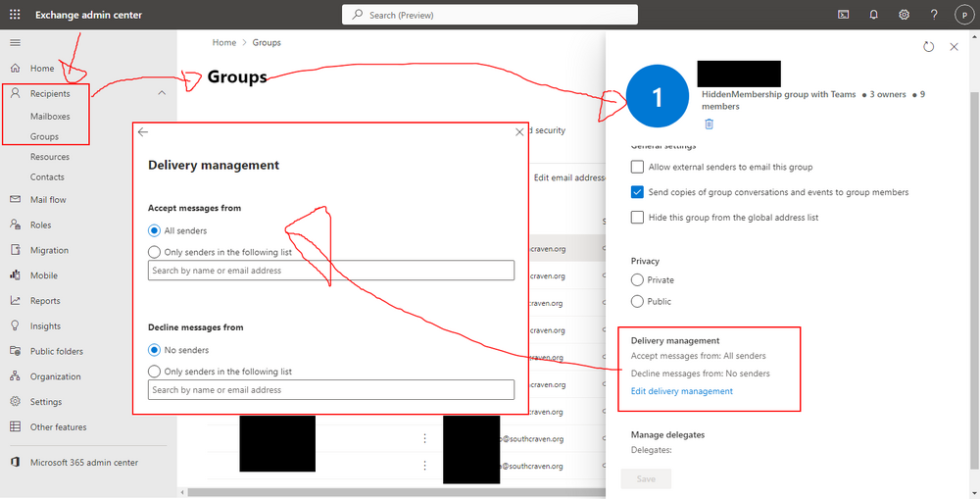Image resolution: width=980 pixels, height=499 pixels.
Task: Click the Home icon in sidebar
Action: coord(16,69)
